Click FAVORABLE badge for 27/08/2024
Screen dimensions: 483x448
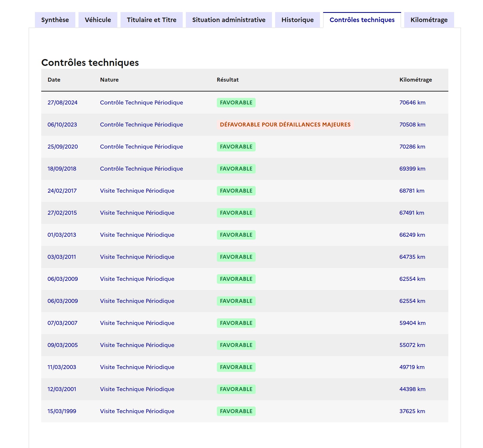click(x=236, y=103)
